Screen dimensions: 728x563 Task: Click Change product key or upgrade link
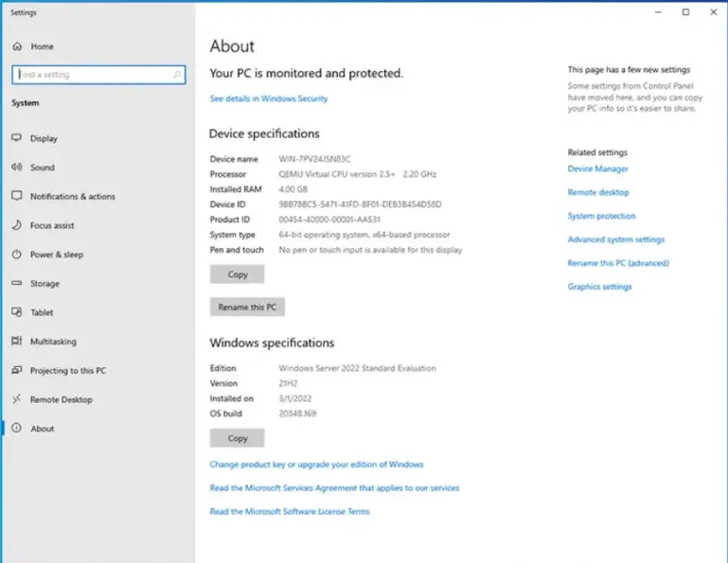(316, 465)
